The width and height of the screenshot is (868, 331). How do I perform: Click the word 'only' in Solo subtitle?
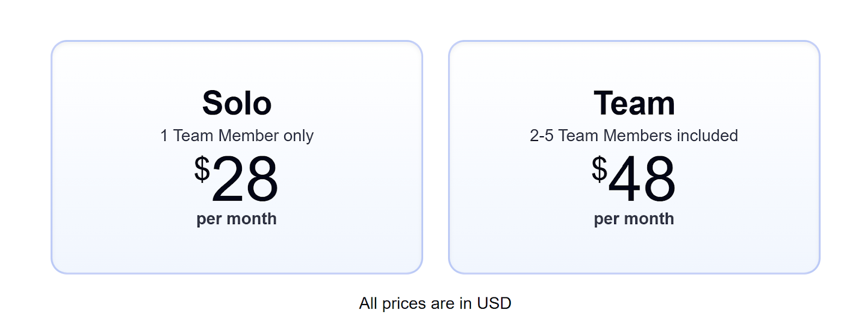point(298,136)
